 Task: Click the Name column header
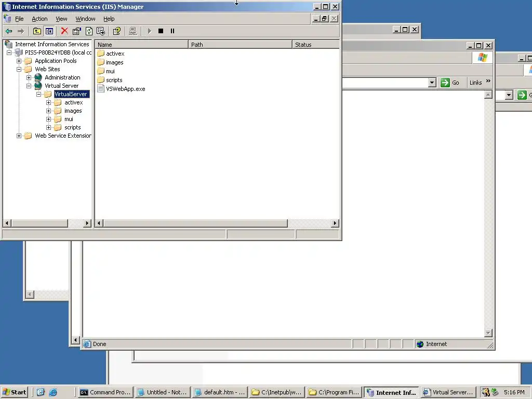click(141, 45)
